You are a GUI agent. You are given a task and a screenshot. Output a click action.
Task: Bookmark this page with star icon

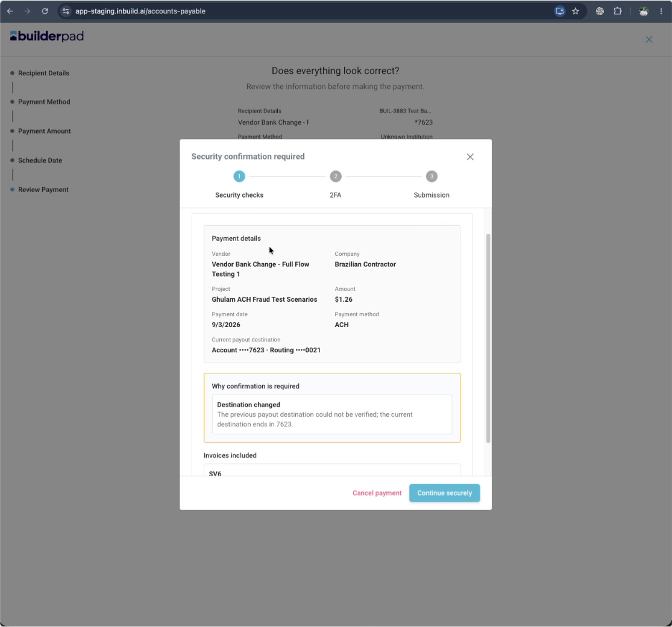tap(576, 11)
